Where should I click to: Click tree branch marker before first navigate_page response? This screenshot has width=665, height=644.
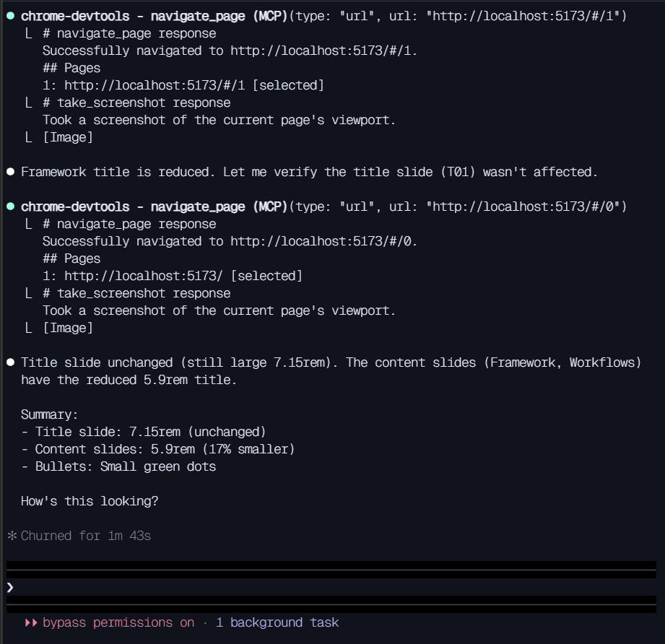coord(28,33)
